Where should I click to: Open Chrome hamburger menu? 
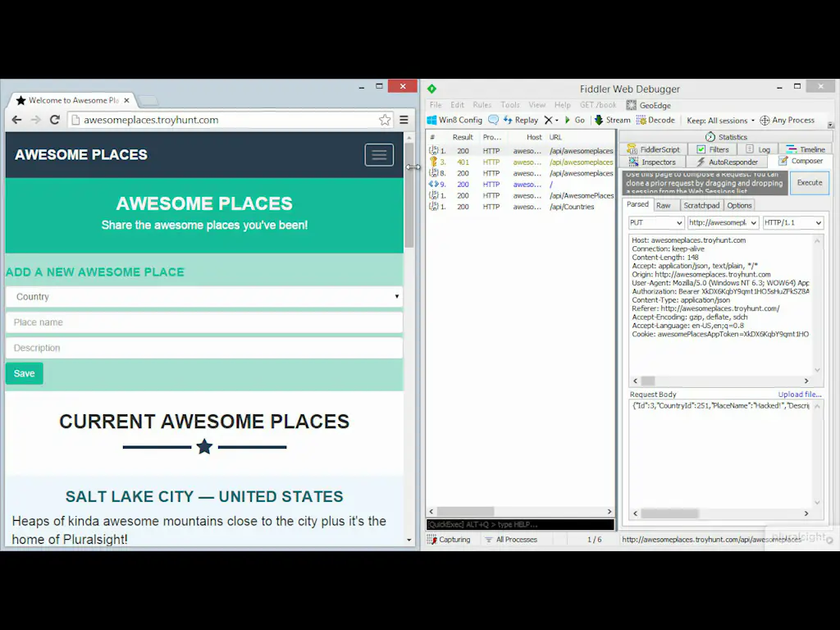404,120
